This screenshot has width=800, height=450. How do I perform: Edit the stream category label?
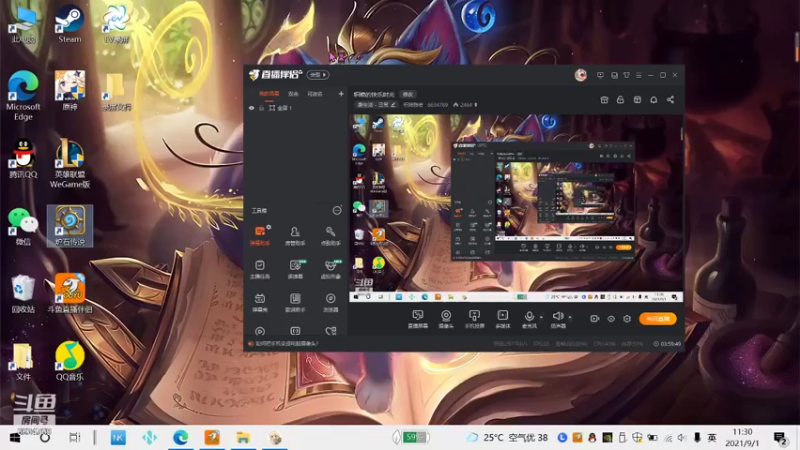(377, 105)
